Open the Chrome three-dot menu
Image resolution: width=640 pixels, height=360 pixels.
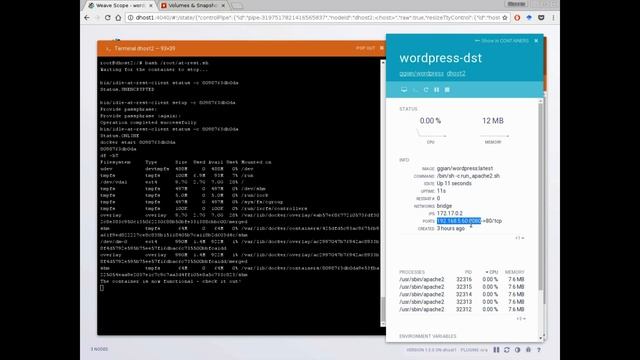(x=553, y=18)
